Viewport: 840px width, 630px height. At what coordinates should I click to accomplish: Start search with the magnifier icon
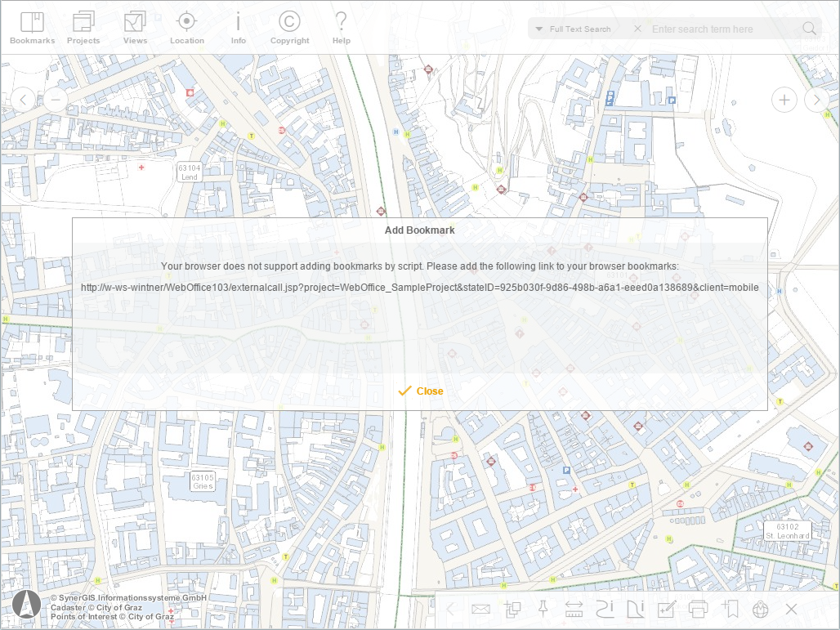pyautogui.click(x=809, y=29)
